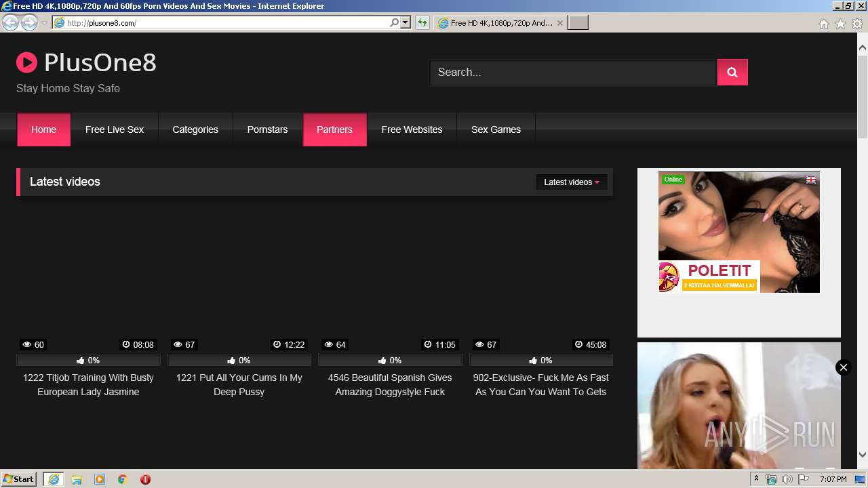This screenshot has height=488, width=868.
Task: Go to the Home menu item
Action: (x=44, y=129)
